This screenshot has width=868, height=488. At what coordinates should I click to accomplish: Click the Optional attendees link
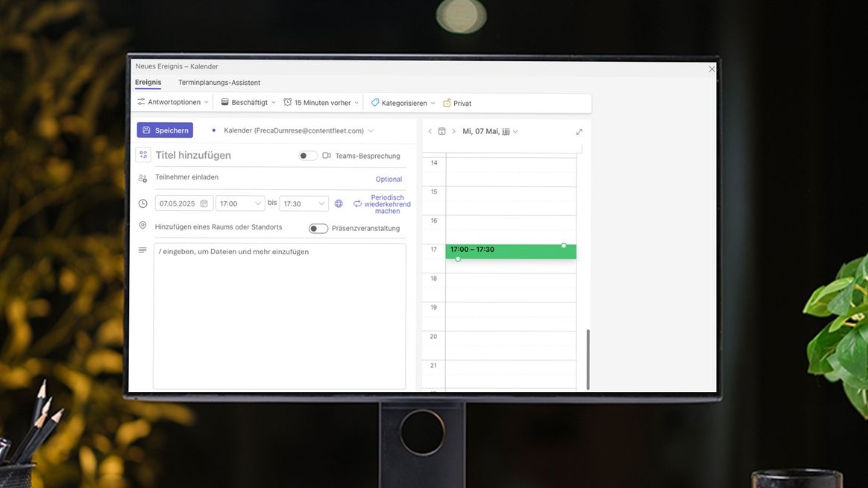click(x=389, y=179)
